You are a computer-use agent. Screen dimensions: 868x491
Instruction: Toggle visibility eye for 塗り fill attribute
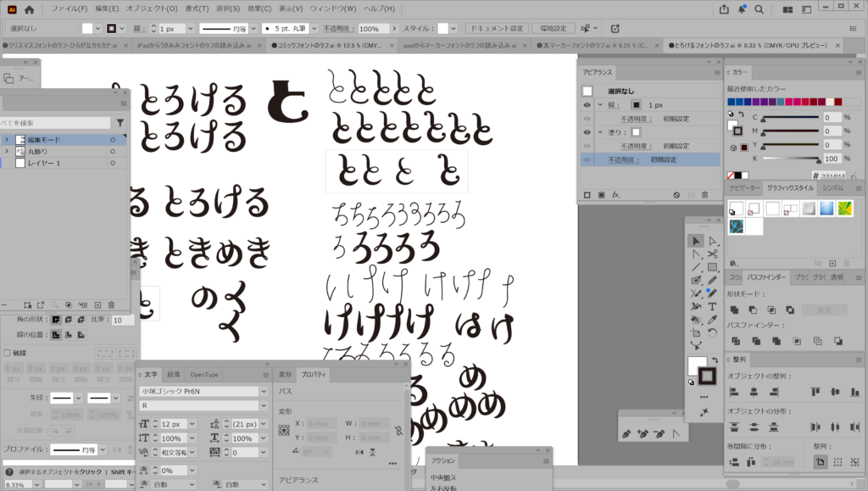587,132
